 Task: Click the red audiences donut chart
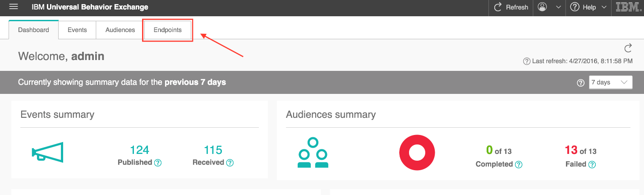pos(417,153)
